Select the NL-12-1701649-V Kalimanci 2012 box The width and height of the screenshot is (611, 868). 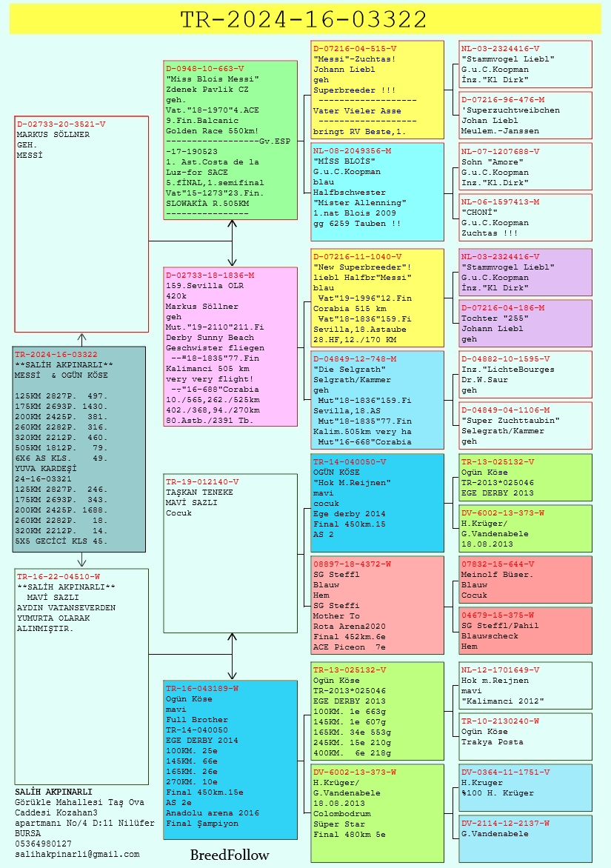click(x=526, y=685)
